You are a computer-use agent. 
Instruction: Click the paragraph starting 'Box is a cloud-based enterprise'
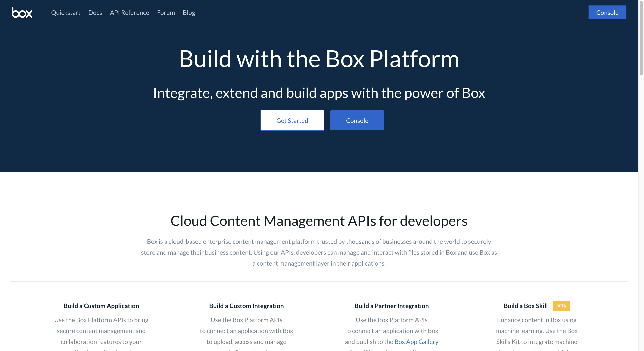point(319,252)
